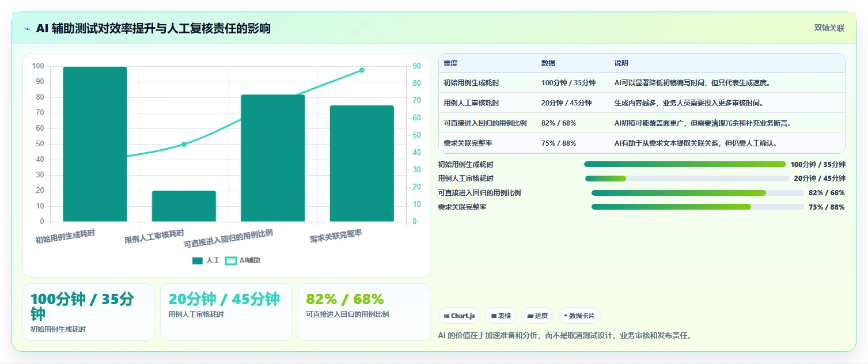Click the 初始用例生成耗时 x-axis label under chart

point(65,237)
